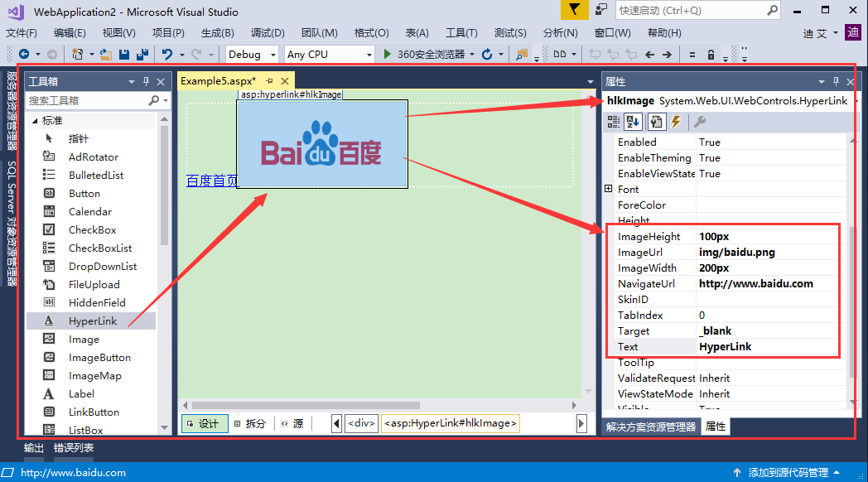This screenshot has height=482, width=868.
Task: Click the user account avatar badge
Action: [853, 32]
